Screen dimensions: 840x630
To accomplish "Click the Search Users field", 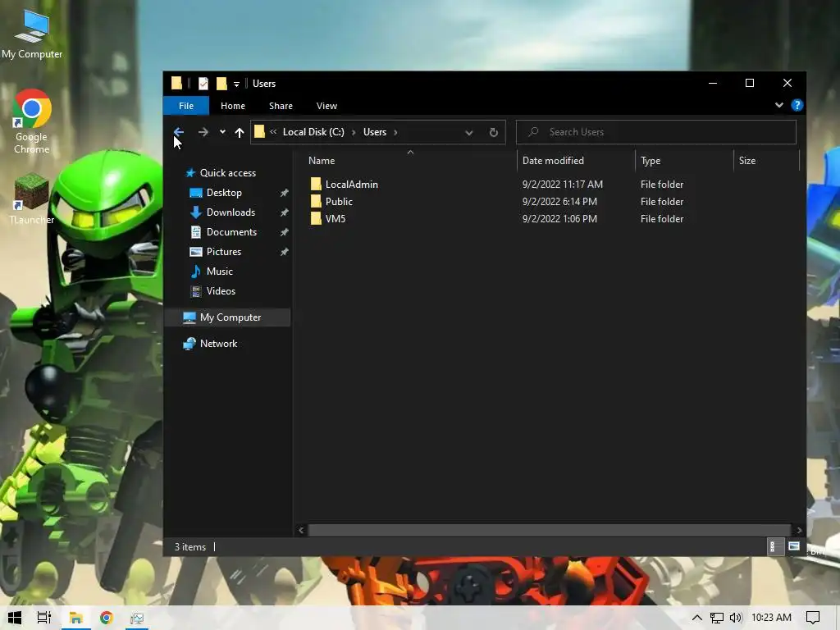I will coord(655,132).
